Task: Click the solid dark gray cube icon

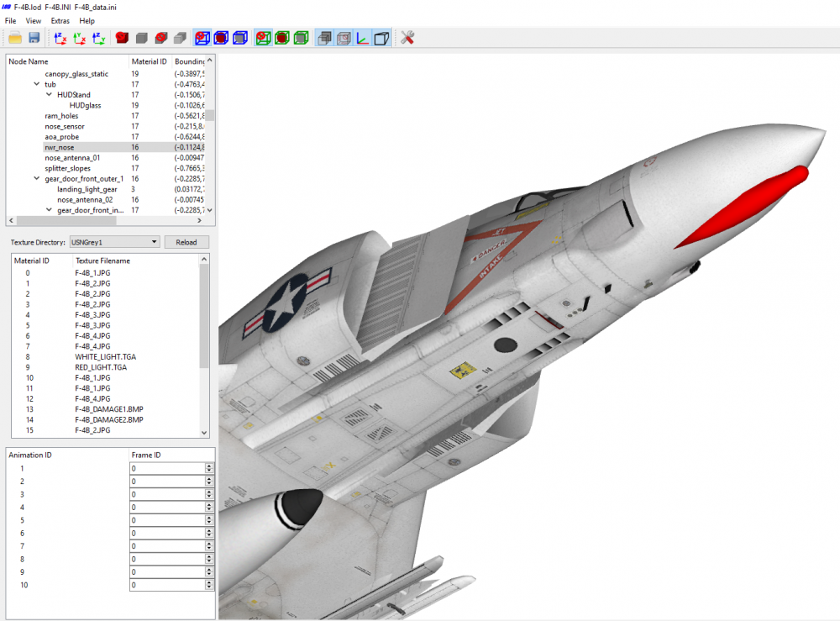Action: click(141, 38)
